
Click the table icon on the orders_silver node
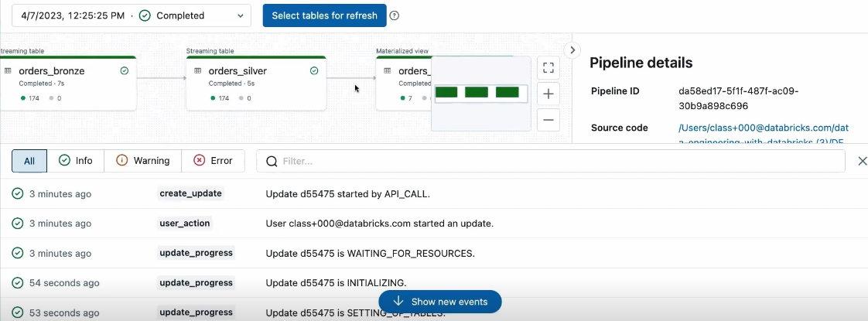(197, 71)
